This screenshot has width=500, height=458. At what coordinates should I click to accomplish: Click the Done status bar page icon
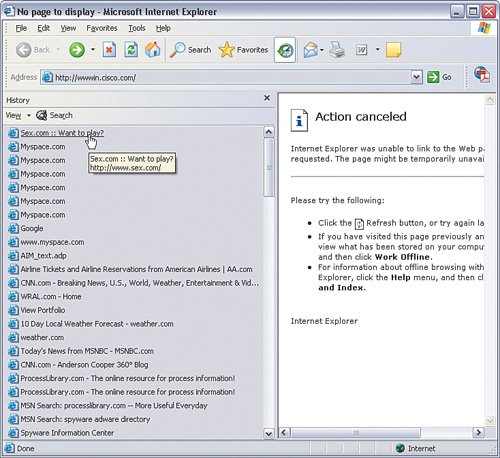[9, 448]
